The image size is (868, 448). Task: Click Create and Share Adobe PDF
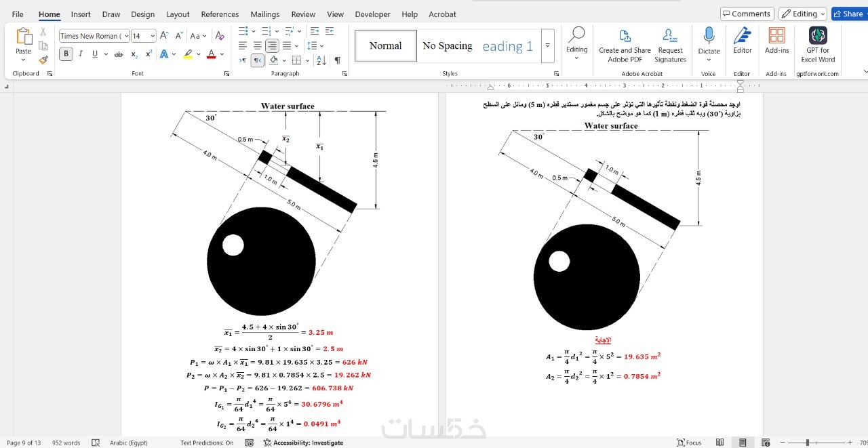(x=625, y=45)
